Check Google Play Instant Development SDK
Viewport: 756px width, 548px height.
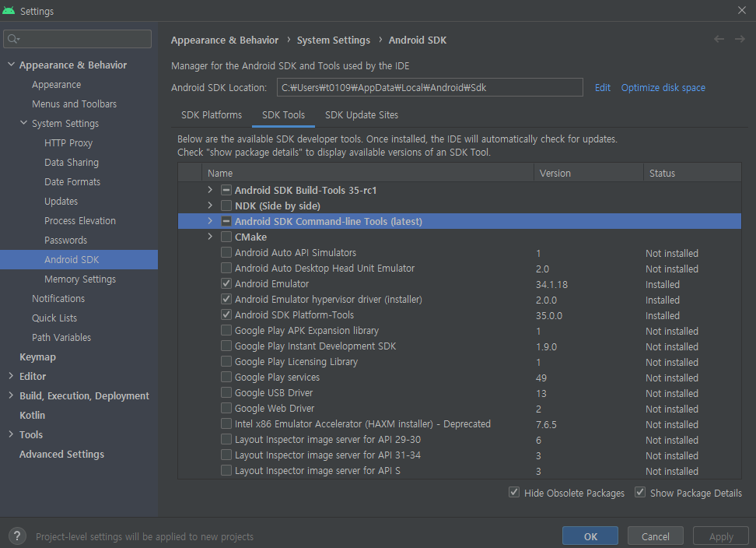226,346
